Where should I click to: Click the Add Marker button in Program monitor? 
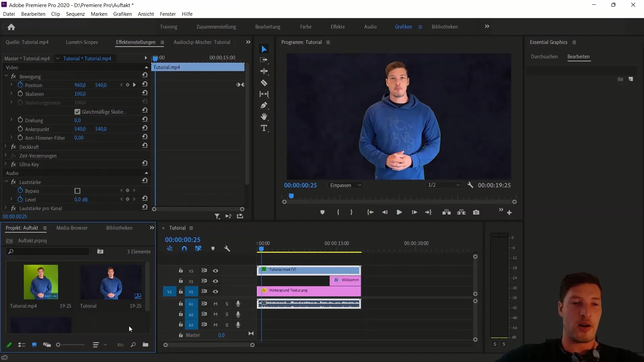pyautogui.click(x=322, y=213)
